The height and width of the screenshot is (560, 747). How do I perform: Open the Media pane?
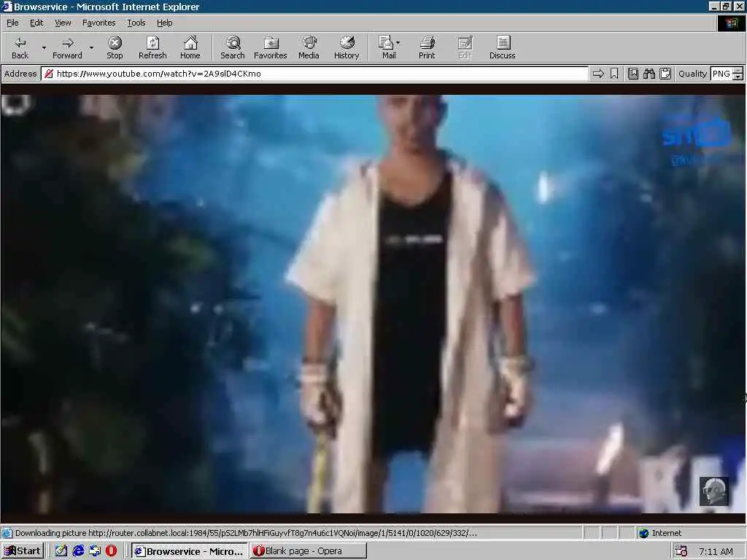[x=309, y=47]
